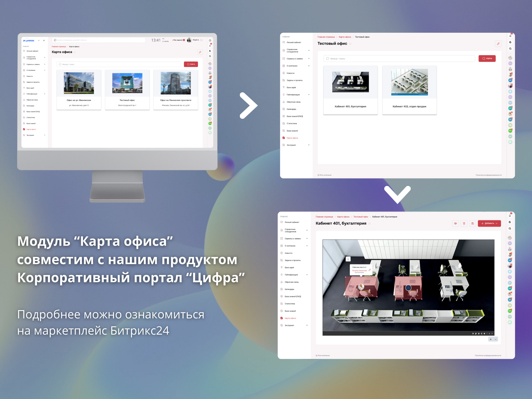
Task: Open the notification bell with badge 21
Action: pos(510,216)
